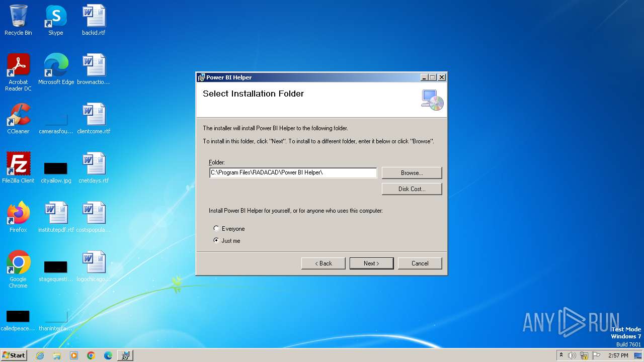Open the volume control tray icon
This screenshot has width=644, height=362.
click(572, 355)
